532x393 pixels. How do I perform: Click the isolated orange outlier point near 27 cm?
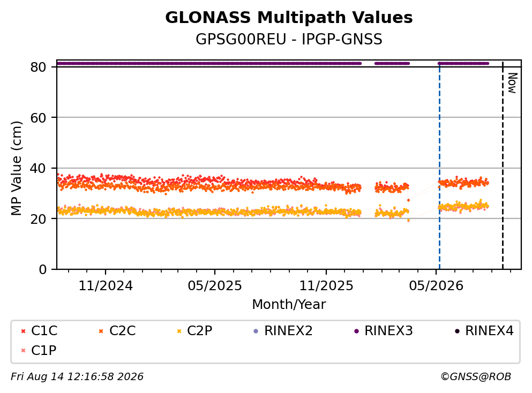click(408, 200)
